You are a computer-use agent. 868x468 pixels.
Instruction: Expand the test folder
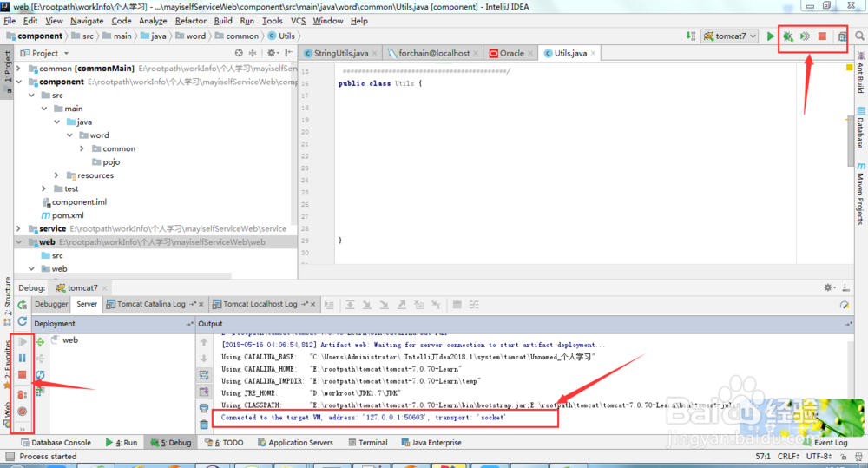(44, 189)
